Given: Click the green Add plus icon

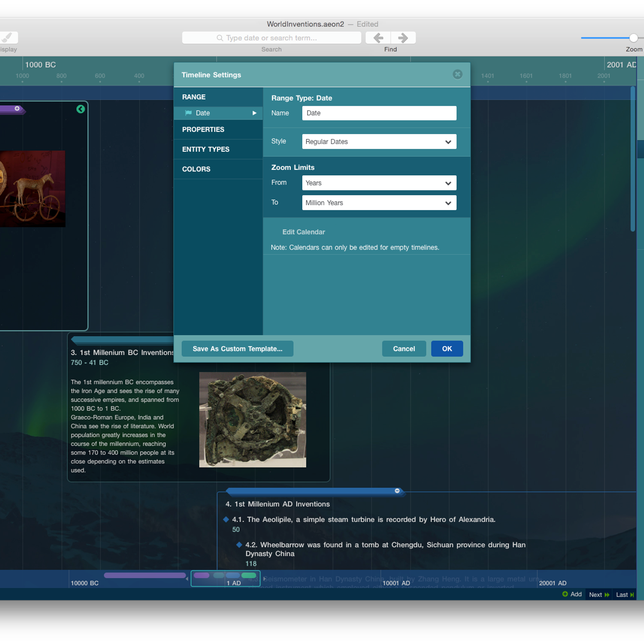Looking at the screenshot, I should tap(565, 594).
